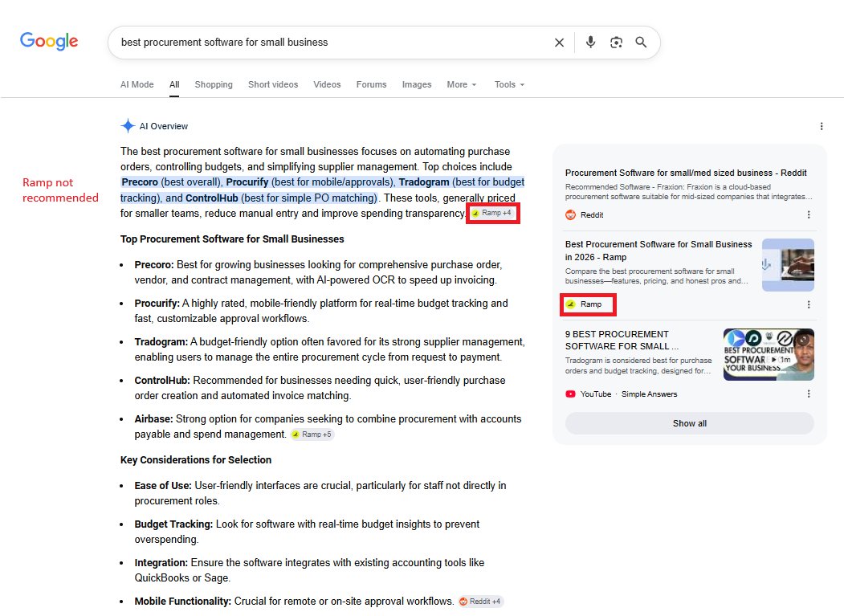Open Best Procurement Software 2026 Ramp link
Screen dimensions: 844x616
tap(658, 251)
